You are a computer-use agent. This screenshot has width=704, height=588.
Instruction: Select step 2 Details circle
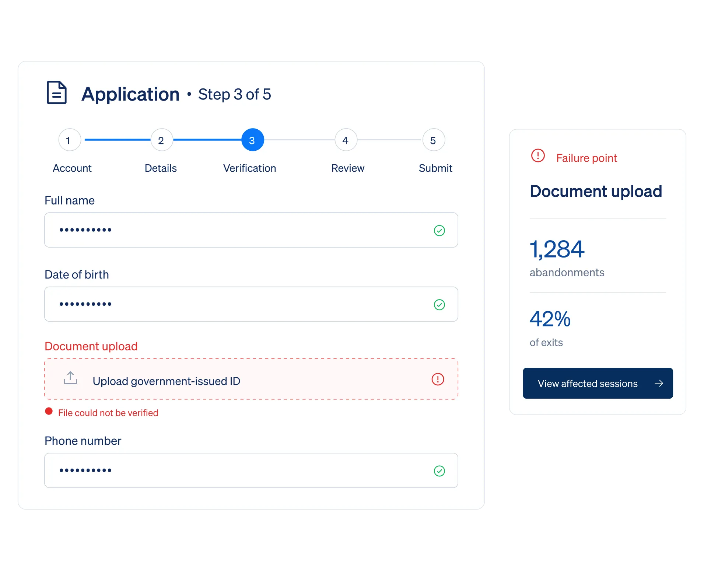click(162, 140)
